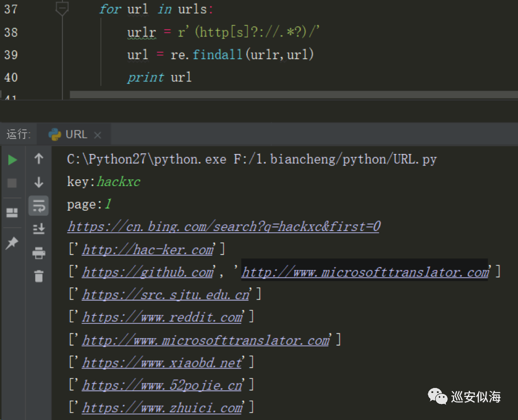This screenshot has height=420, width=518.
Task: Go up the stack trace arrow
Action: tap(39, 159)
